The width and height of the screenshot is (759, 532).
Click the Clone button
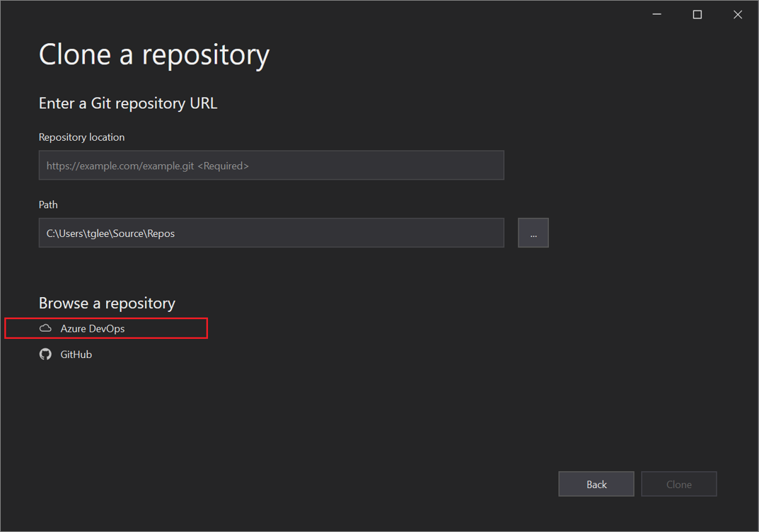click(x=678, y=484)
